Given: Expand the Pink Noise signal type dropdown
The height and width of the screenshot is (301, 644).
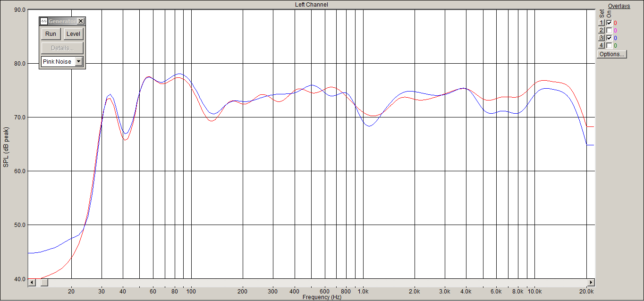Looking at the screenshot, I should point(79,62).
